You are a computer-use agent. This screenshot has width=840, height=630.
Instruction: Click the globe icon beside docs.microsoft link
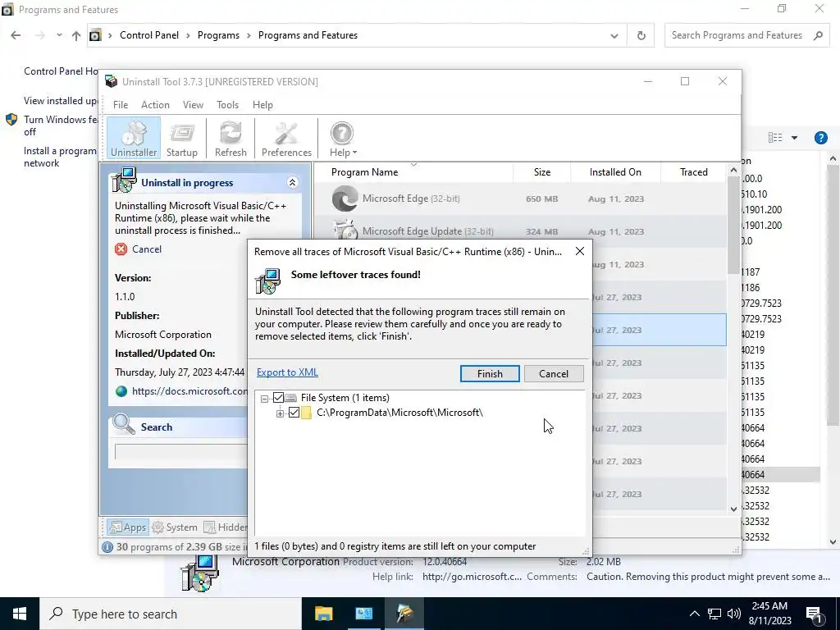(121, 391)
